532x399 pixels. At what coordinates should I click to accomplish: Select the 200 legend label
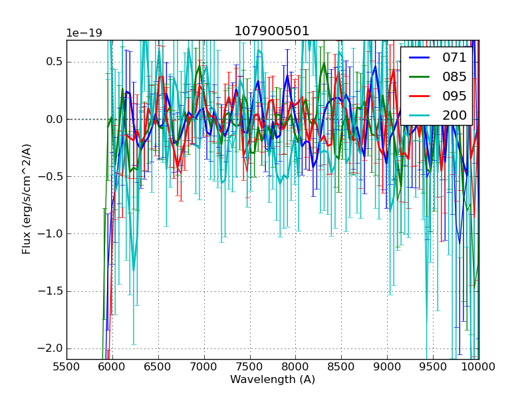(x=454, y=115)
